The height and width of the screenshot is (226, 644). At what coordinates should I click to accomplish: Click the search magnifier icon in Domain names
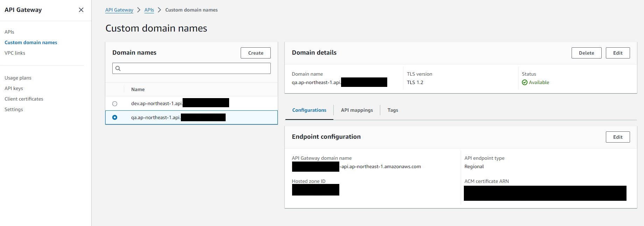[118, 68]
